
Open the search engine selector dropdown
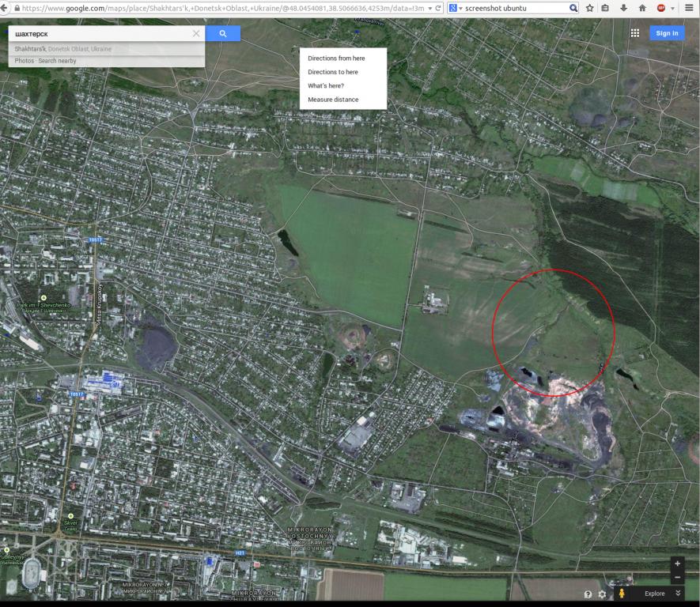pos(455,8)
